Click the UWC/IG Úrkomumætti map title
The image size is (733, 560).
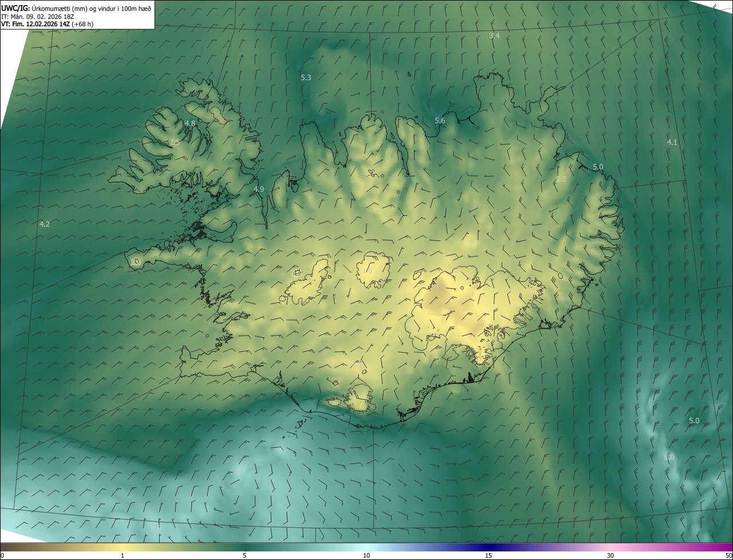tap(76, 7)
